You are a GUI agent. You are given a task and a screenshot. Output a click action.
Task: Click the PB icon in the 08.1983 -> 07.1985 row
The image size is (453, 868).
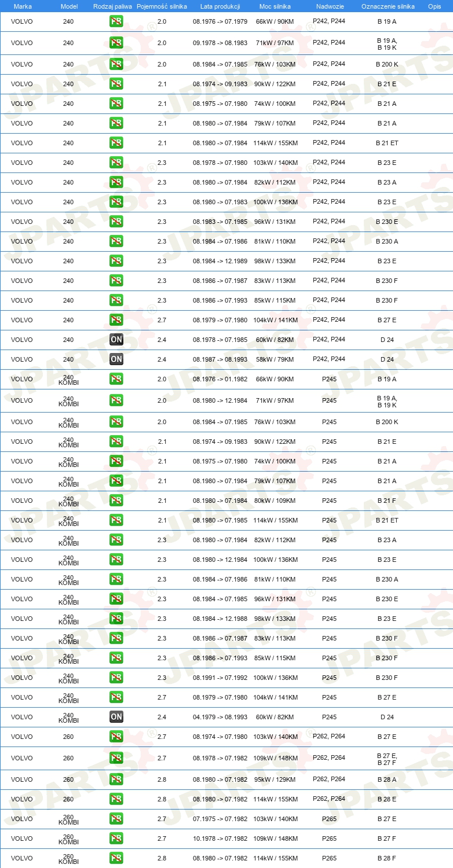116,222
